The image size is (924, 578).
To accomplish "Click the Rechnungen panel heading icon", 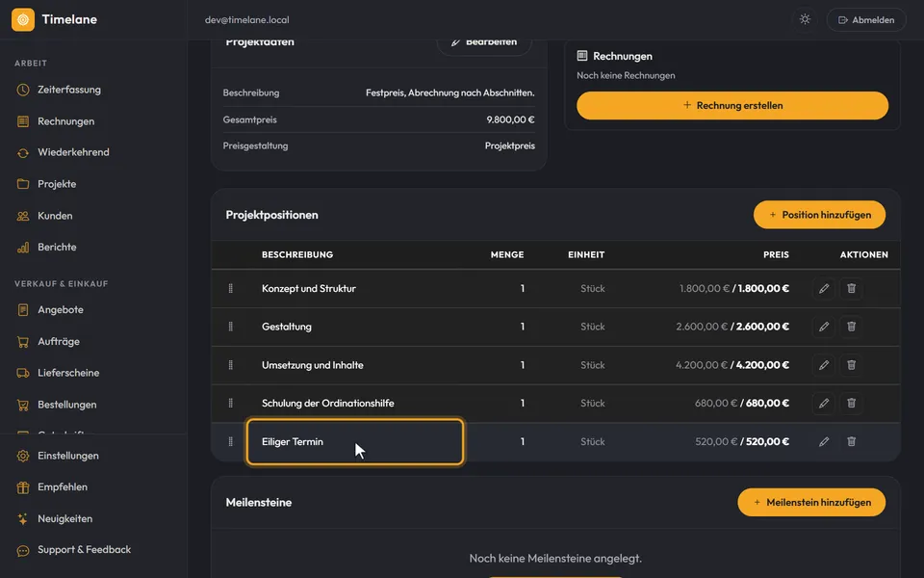I will (x=582, y=56).
